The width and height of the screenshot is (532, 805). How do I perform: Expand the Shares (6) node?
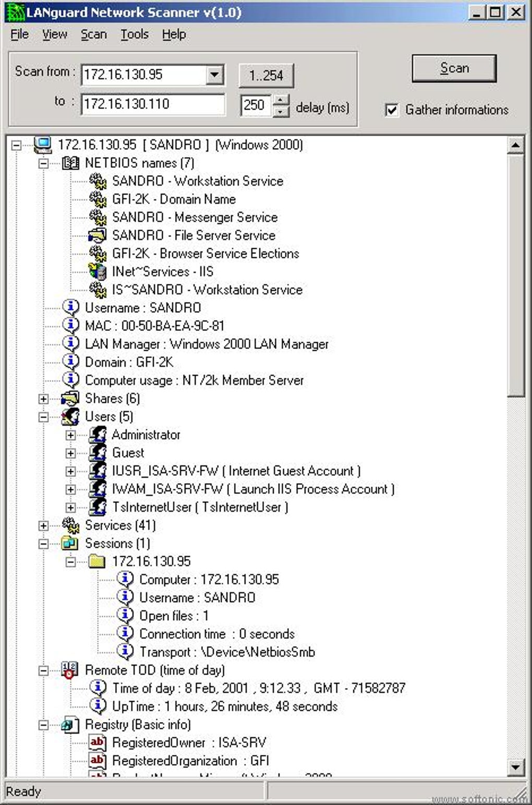point(44,399)
